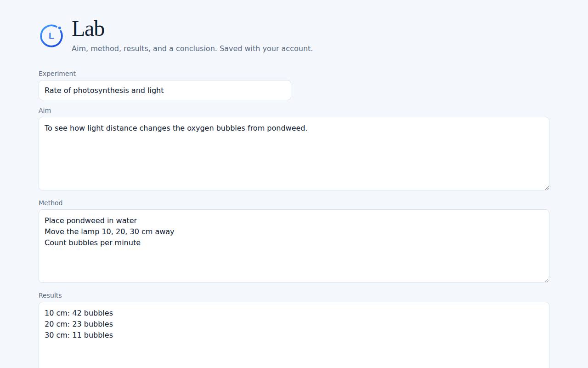Grab the Method text area resize handle

click(x=546, y=280)
